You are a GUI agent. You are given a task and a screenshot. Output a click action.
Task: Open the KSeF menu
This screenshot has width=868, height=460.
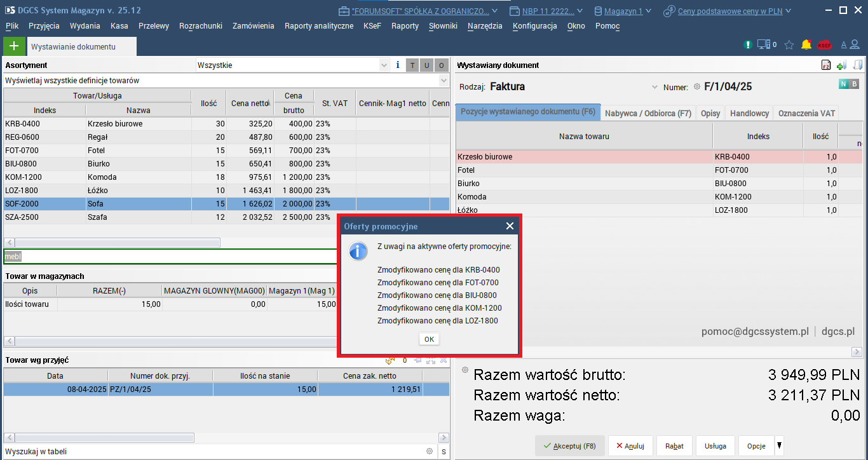tap(372, 26)
